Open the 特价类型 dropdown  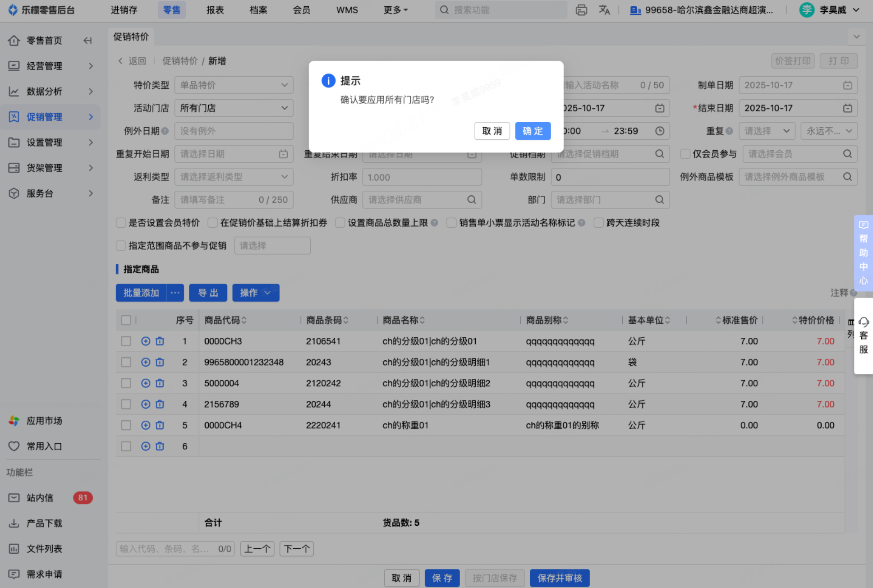234,85
